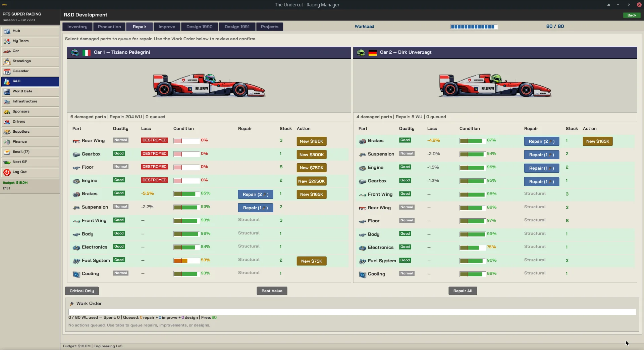Buy new Gearbox for $300K
644x350 pixels.
(311, 155)
